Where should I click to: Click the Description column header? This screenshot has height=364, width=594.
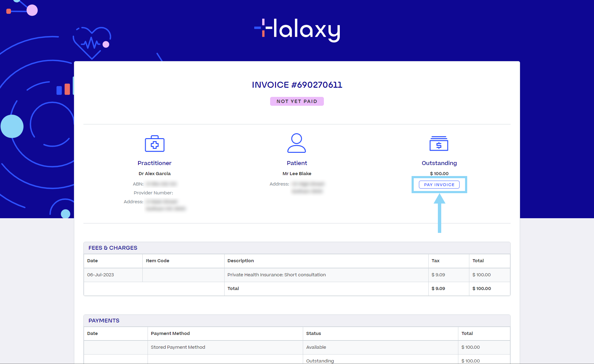240,261
